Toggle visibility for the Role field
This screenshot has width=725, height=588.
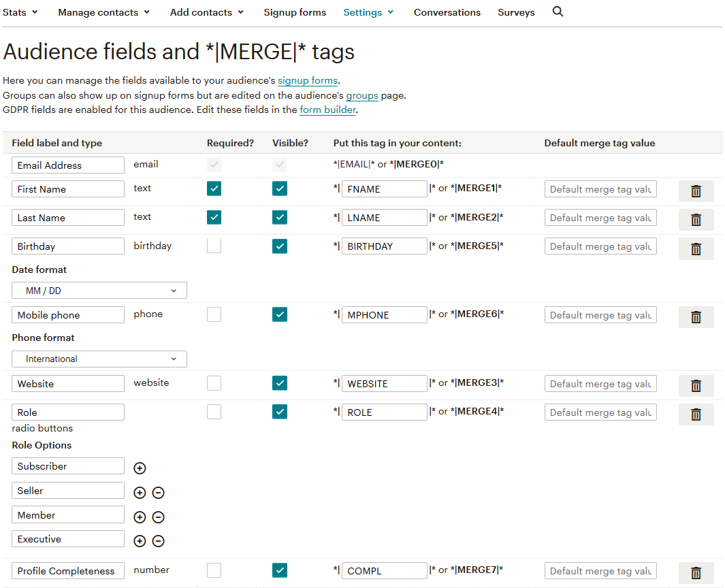coord(279,412)
